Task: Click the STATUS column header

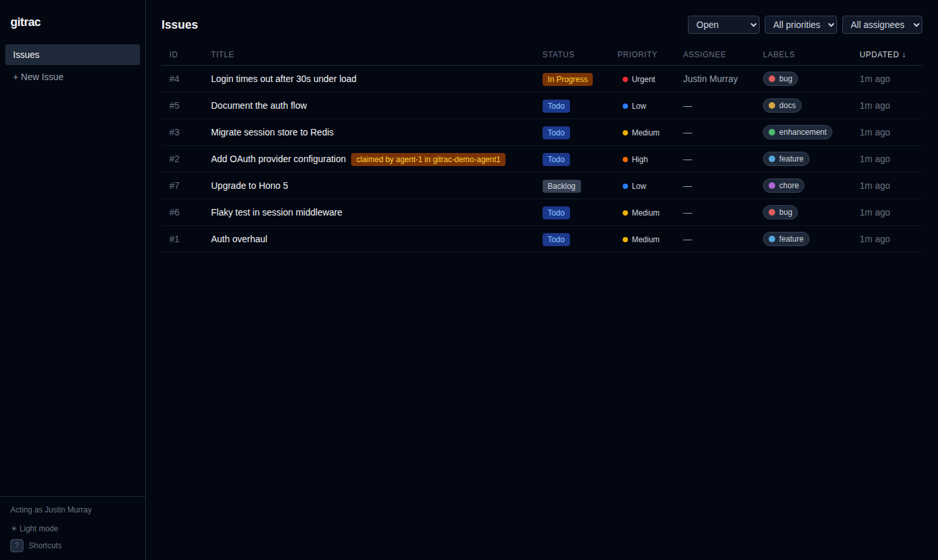Action: point(558,55)
